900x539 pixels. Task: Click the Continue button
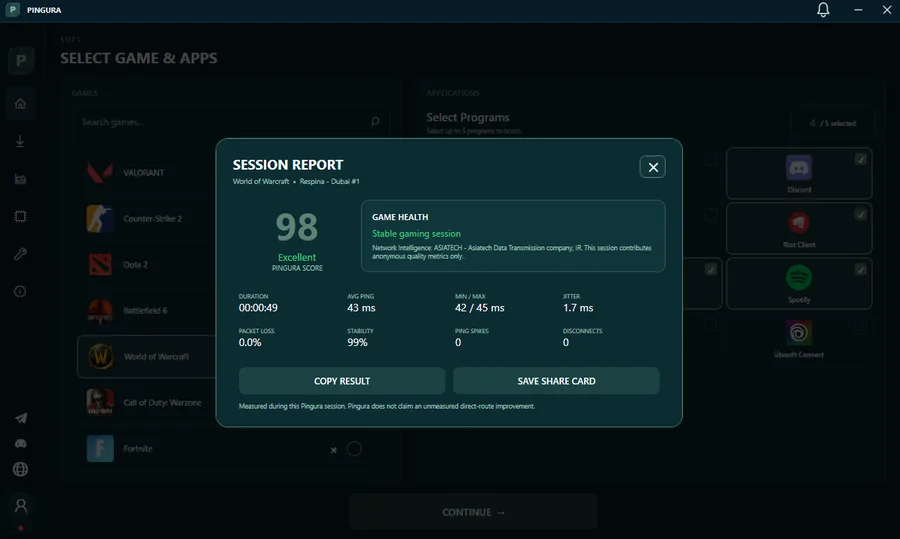(474, 512)
